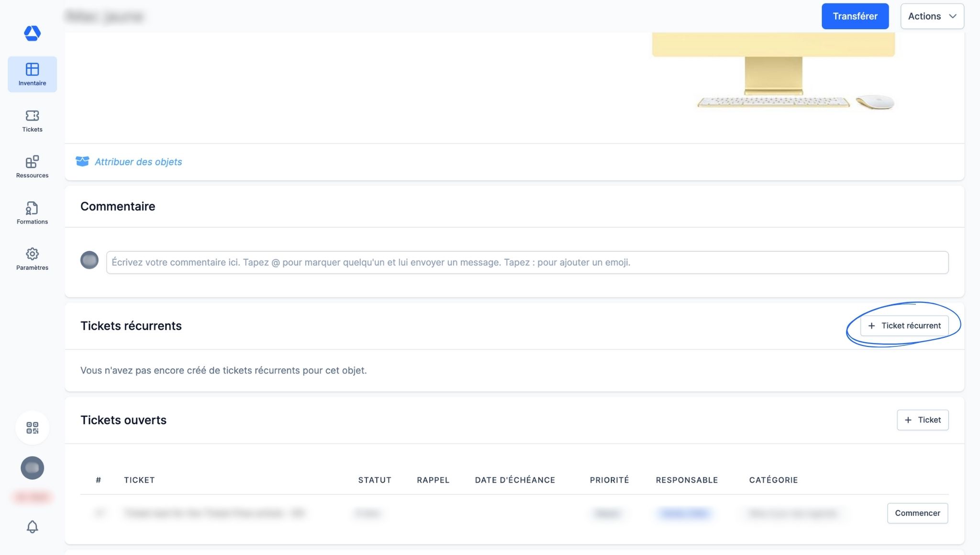The width and height of the screenshot is (980, 555).
Task: Click the box icon beside Attribuer des objets
Action: coord(82,162)
